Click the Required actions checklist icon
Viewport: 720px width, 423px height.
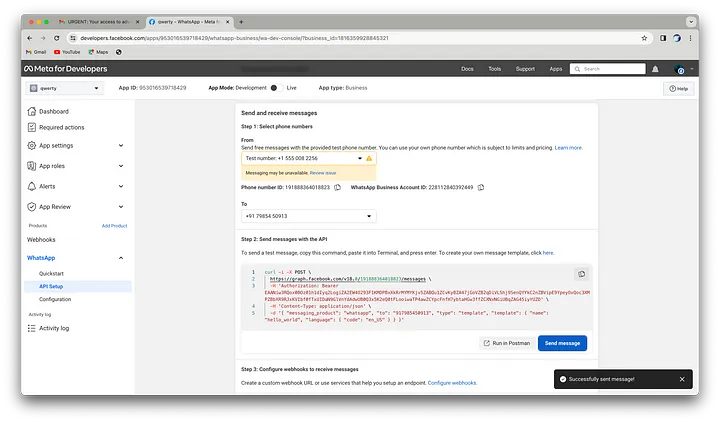coord(32,127)
